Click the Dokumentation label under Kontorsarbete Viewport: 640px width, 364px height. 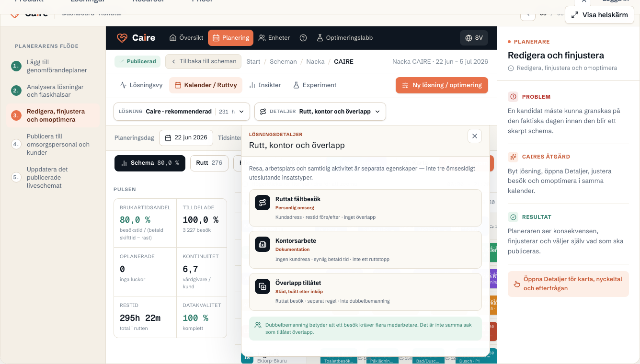tap(293, 250)
